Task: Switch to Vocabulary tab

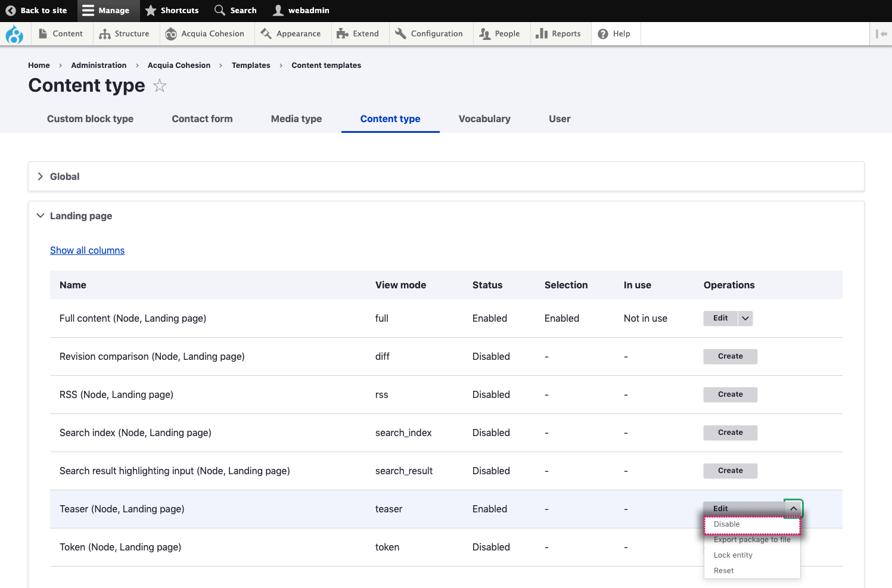Action: 484,119
